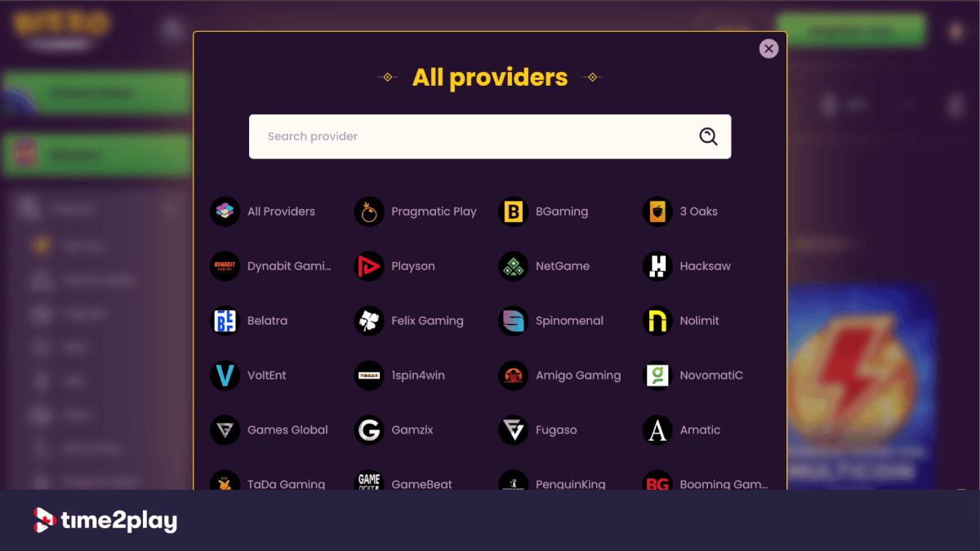Click the 'Playson' text
Viewport: 980px width, 551px height.
point(413,266)
